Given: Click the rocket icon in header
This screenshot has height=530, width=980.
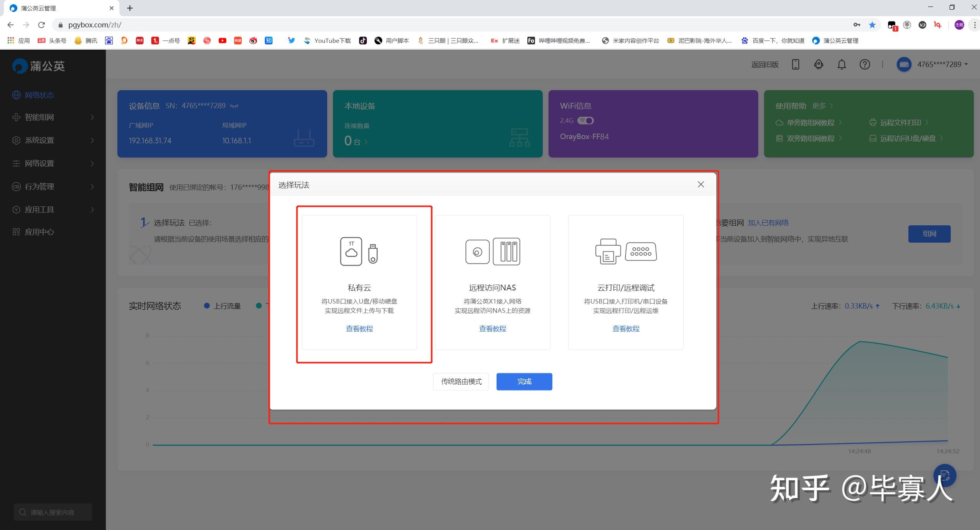Looking at the screenshot, I should pos(818,64).
